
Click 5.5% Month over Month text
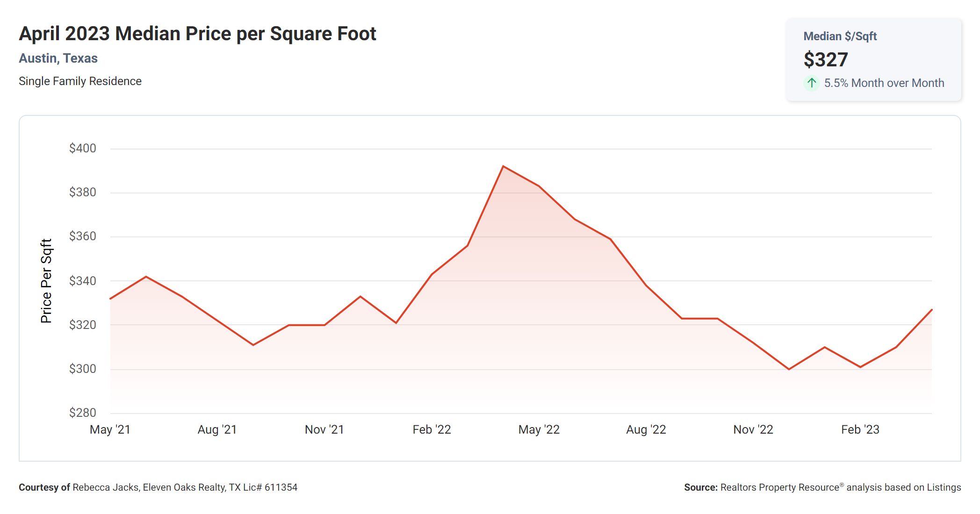pos(884,83)
